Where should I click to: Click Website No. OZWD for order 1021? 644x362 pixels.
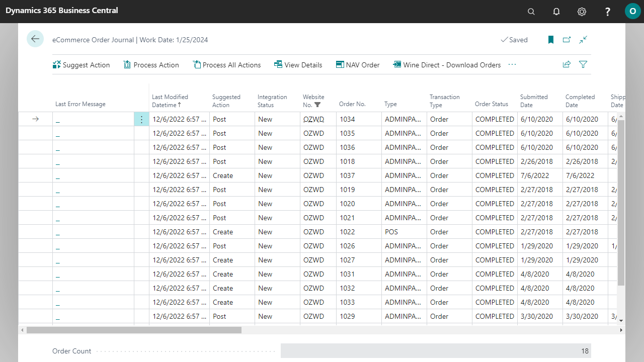tap(318, 218)
